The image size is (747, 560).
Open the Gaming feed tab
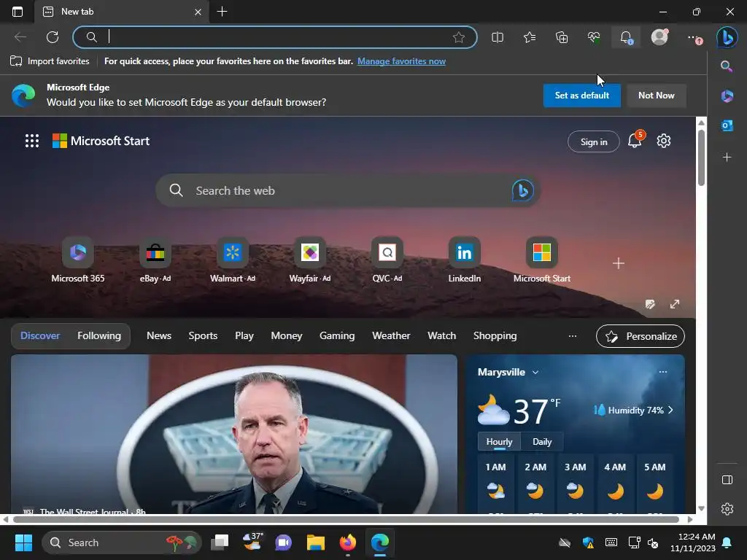click(x=337, y=335)
